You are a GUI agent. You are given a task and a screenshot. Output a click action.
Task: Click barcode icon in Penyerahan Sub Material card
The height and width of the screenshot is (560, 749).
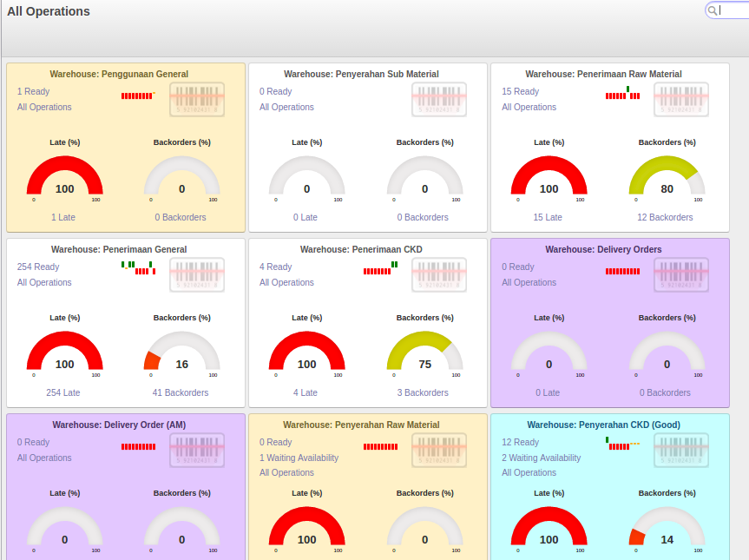pyautogui.click(x=439, y=99)
